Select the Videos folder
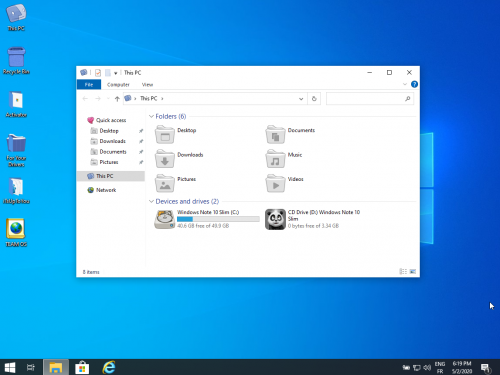Screen dimensions: 500x375 click(284, 183)
